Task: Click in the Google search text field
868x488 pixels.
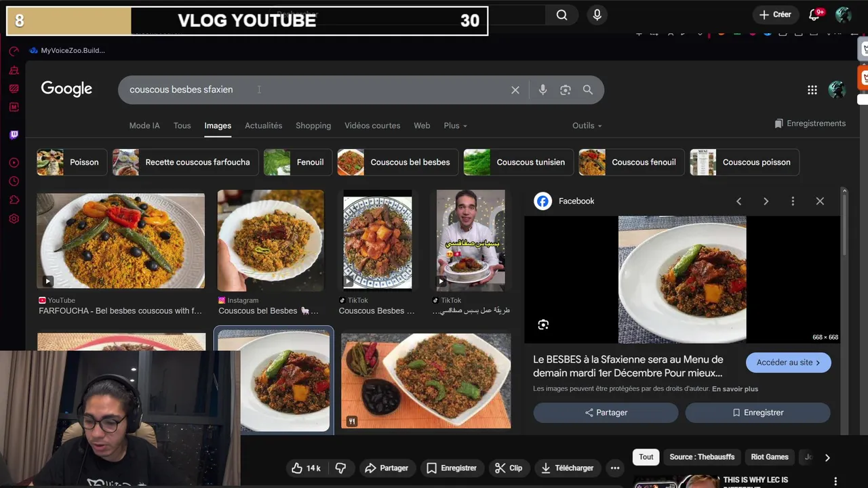Action: click(315, 89)
